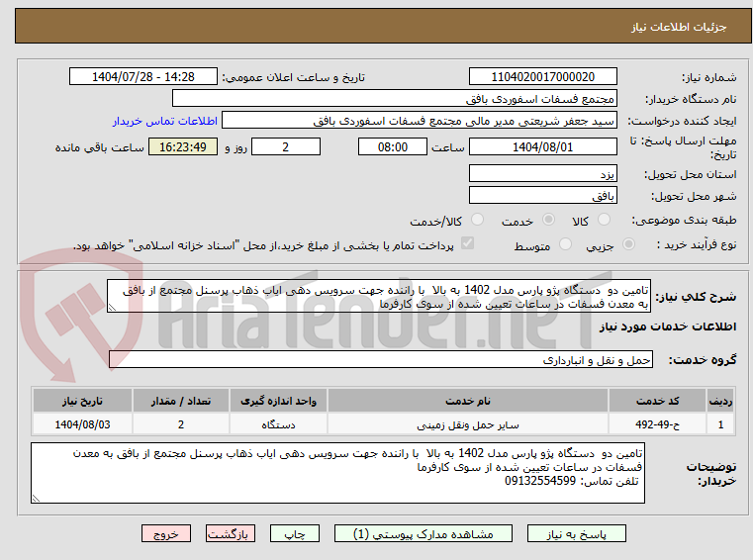Toggle the اسناد خزانه اسلامی payment checkbox
753x560 pixels.
(467, 243)
